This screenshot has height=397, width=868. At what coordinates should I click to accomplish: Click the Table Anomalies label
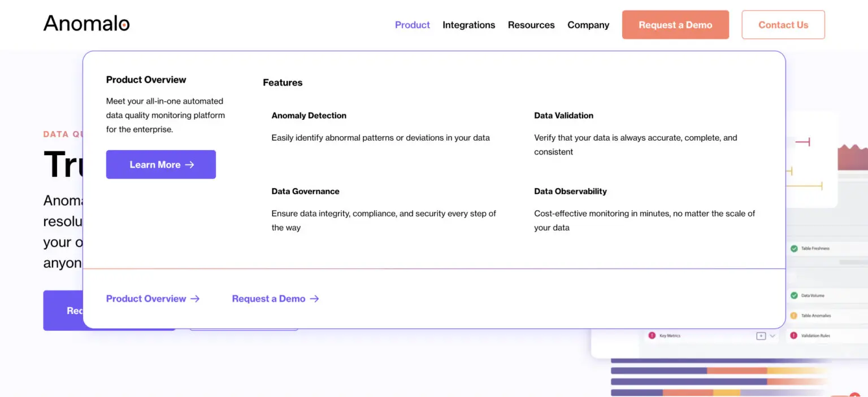coord(816,316)
